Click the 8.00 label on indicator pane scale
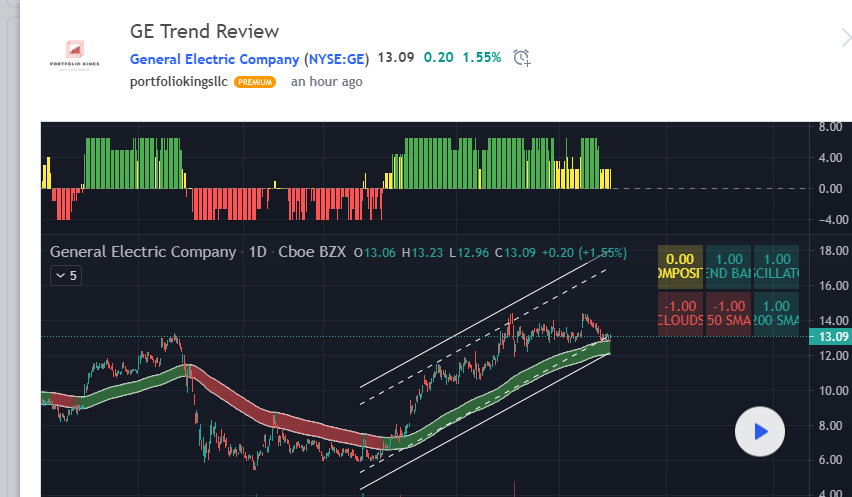852x497 pixels. (831, 127)
